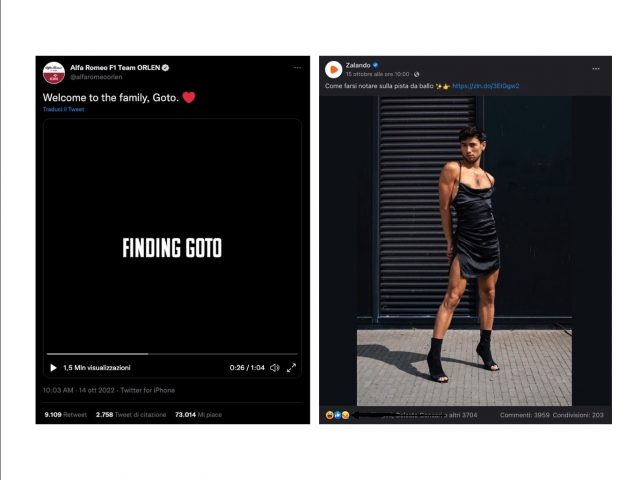The width and height of the screenshot is (640, 480).
Task: Click the Zalando verified badge
Action: click(376, 65)
